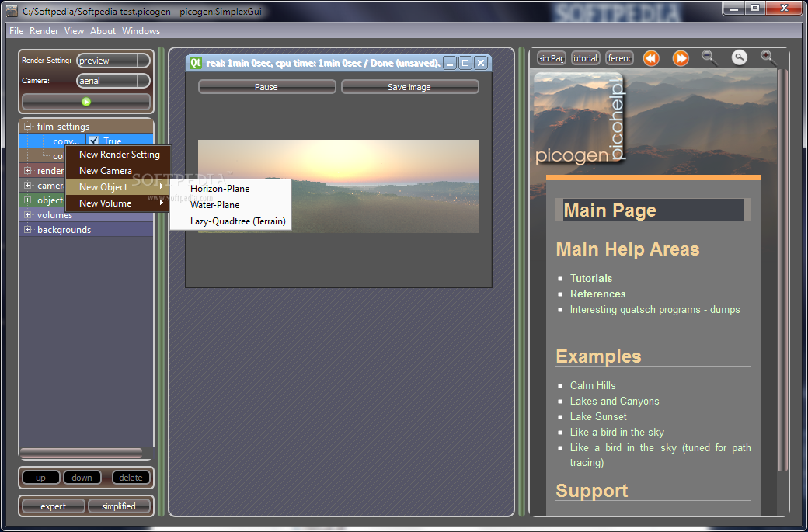Open the Lake Sunset example
This screenshot has height=532, width=808.
point(598,416)
